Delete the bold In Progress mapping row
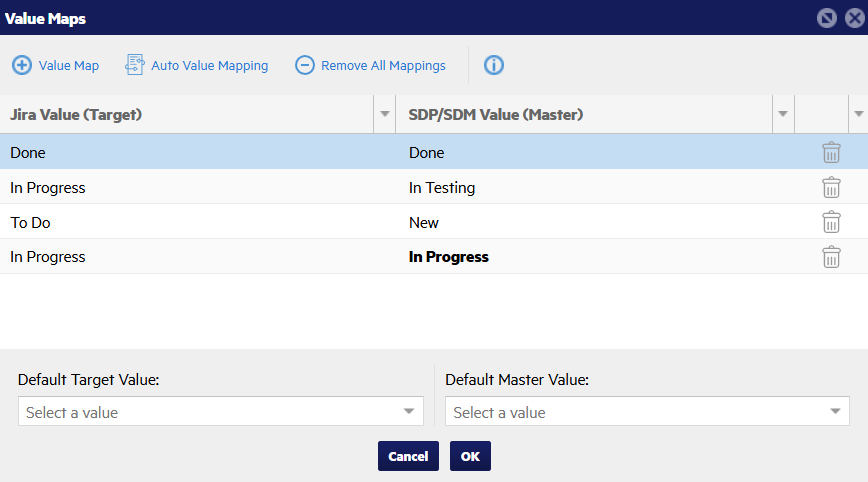Viewport: 868px width, 482px height. pos(831,257)
